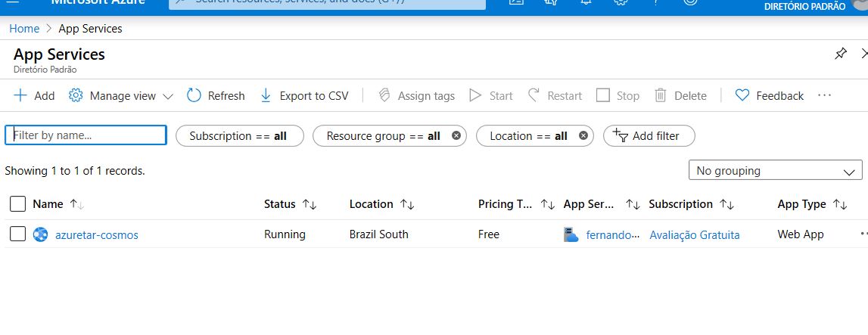Open toolbar overflow ellipsis menu
This screenshot has height=335, width=868.
point(824,95)
